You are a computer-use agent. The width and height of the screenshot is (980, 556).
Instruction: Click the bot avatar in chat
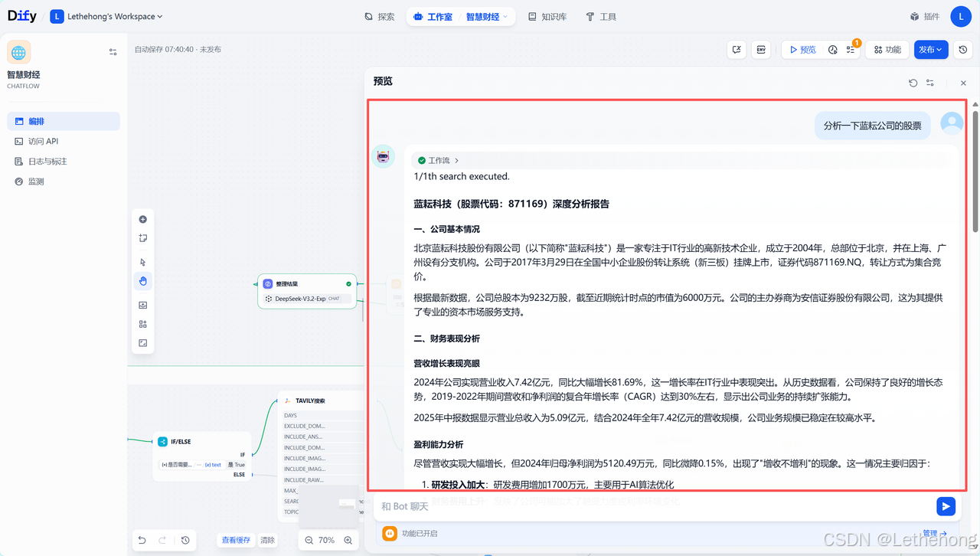coord(383,156)
